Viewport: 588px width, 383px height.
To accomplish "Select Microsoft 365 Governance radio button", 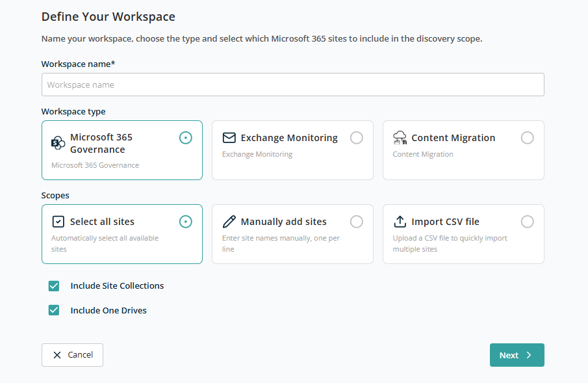I will click(x=186, y=138).
